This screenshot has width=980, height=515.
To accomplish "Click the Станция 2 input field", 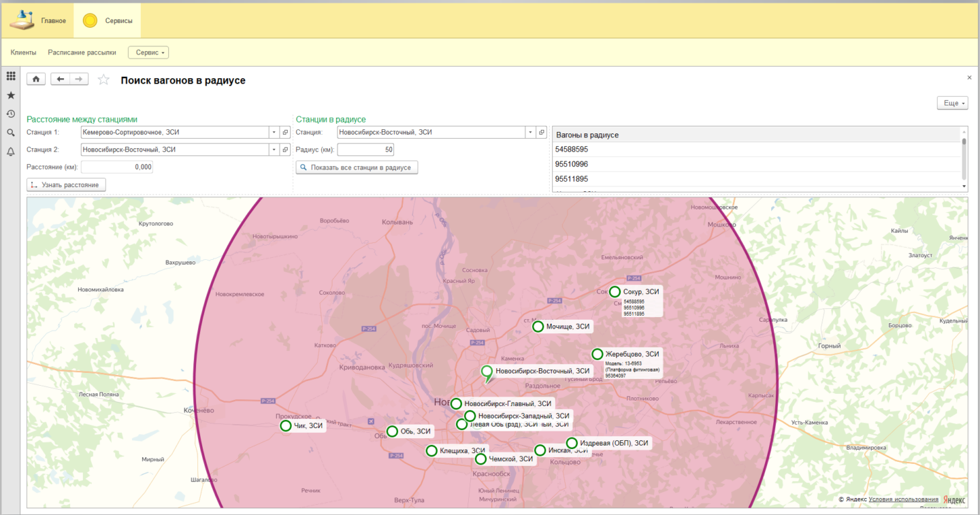I will click(x=174, y=150).
